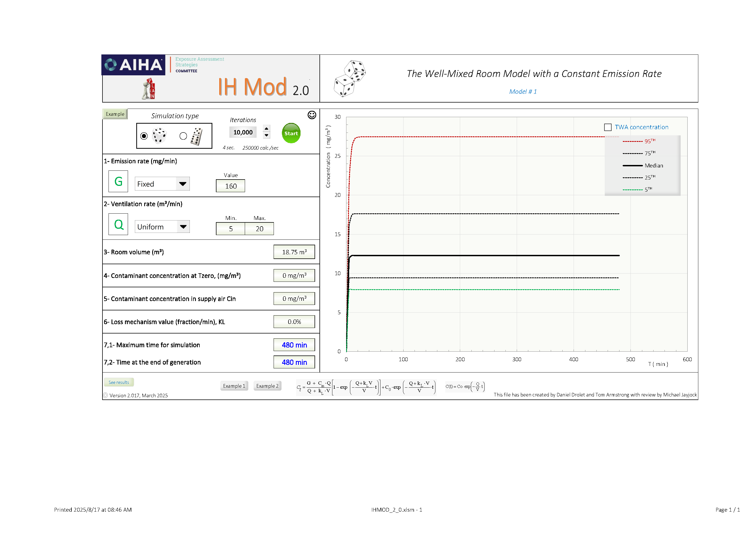Screen dimensions: 756x535
Task: Click the emission rate value field 160
Action: coord(230,186)
